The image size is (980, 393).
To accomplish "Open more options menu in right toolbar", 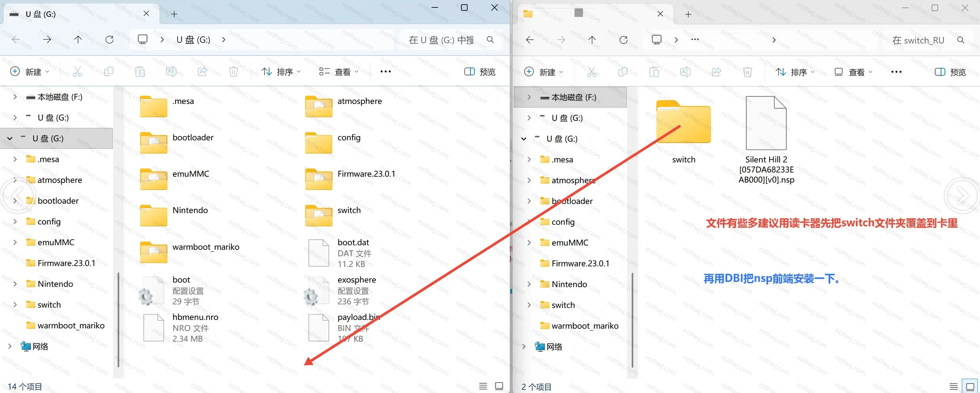I will click(896, 72).
